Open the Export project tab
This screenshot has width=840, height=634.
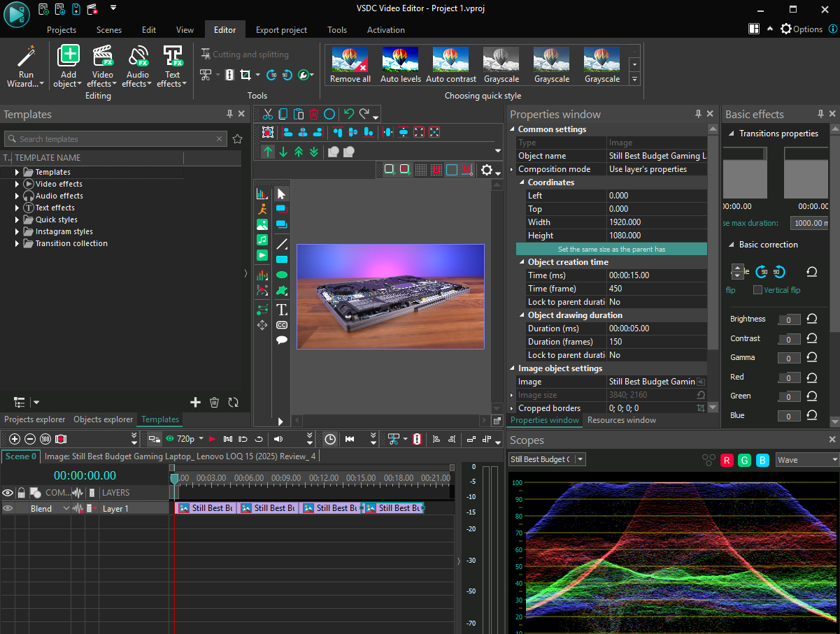(x=281, y=30)
